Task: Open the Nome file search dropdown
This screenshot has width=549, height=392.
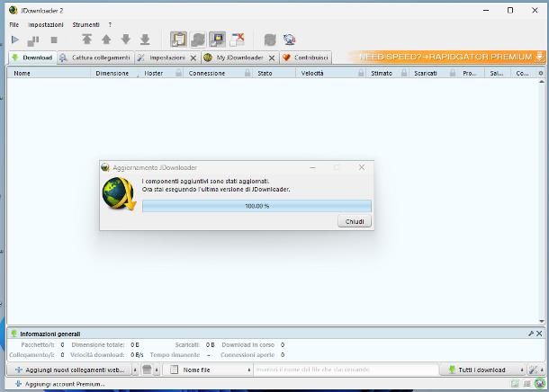Action: (x=210, y=370)
